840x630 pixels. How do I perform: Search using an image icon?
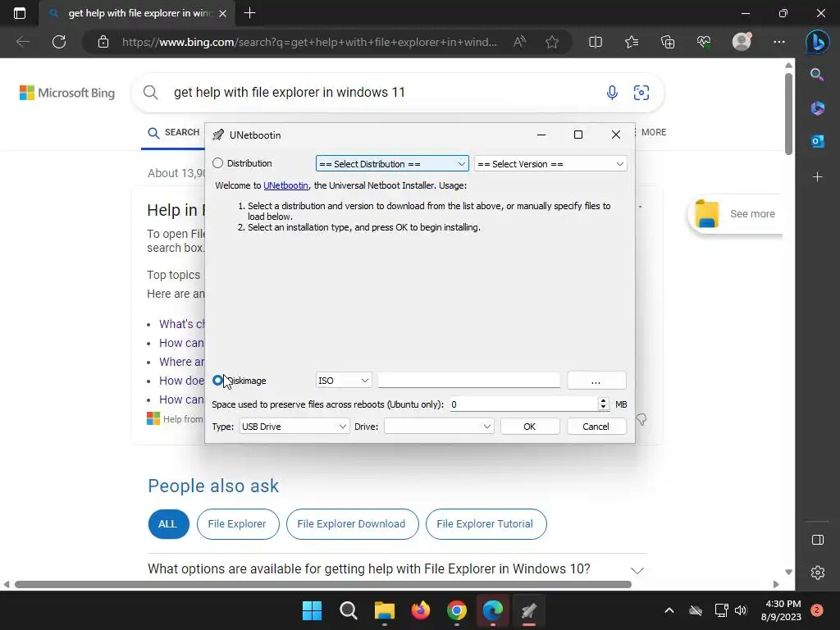pyautogui.click(x=641, y=93)
